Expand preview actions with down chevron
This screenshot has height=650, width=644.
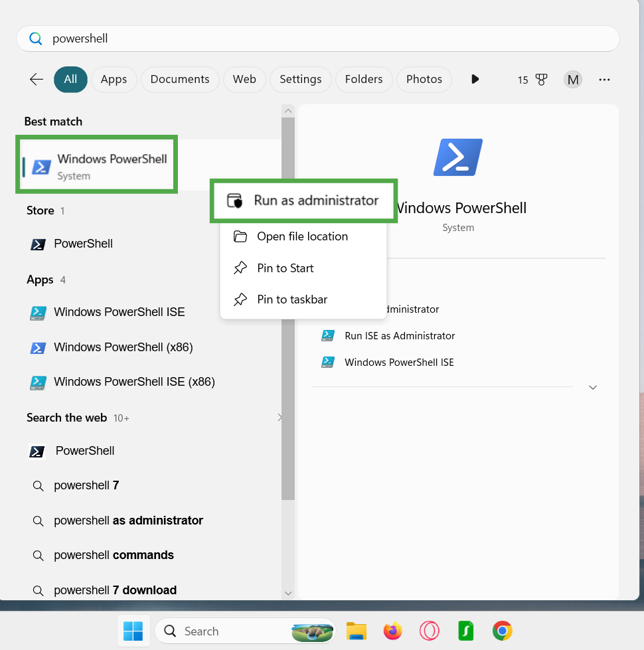pos(593,387)
